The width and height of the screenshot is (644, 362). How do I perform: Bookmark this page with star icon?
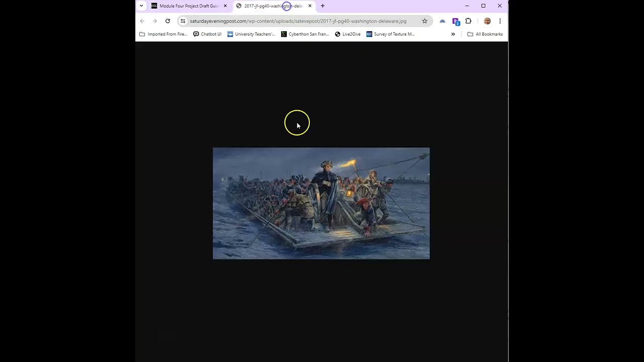click(425, 21)
